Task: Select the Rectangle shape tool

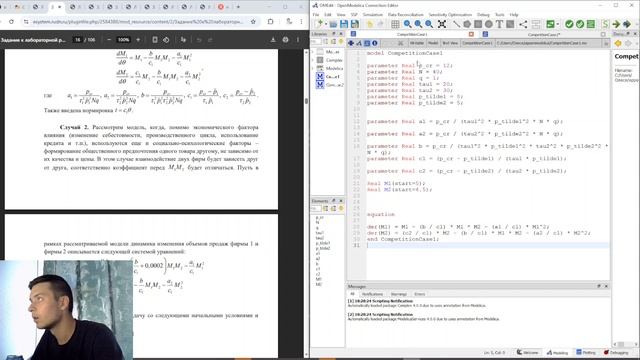Action: point(478,24)
